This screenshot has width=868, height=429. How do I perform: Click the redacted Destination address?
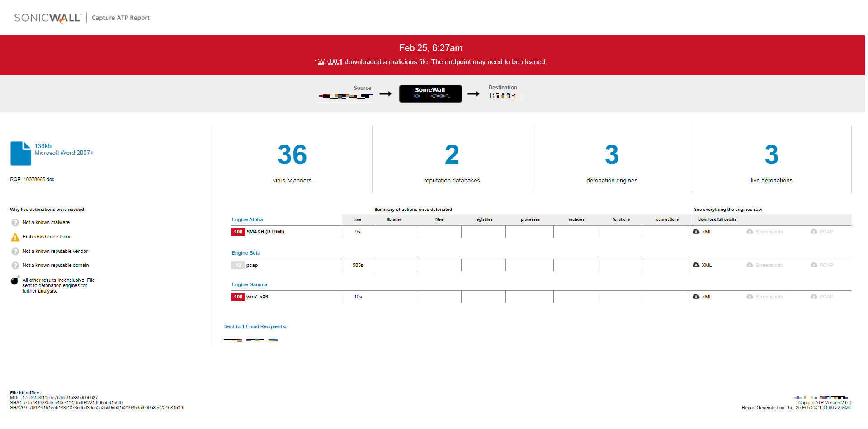(503, 96)
